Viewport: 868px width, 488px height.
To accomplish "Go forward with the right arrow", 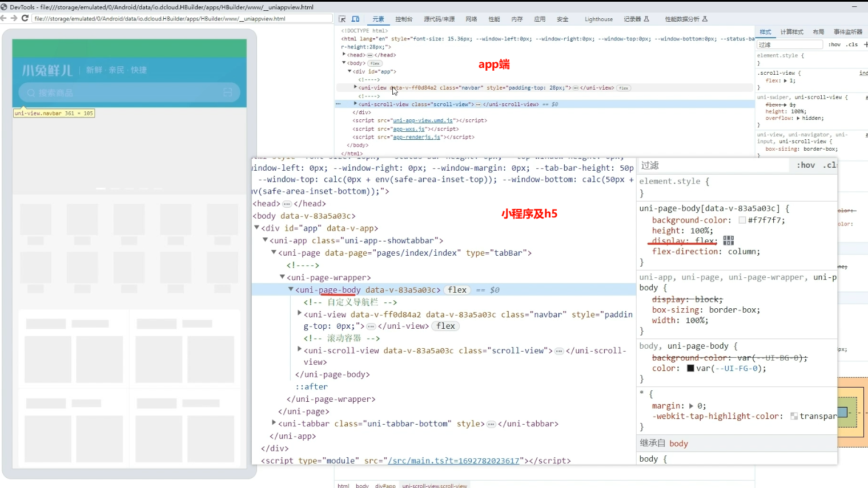I will pos(14,18).
